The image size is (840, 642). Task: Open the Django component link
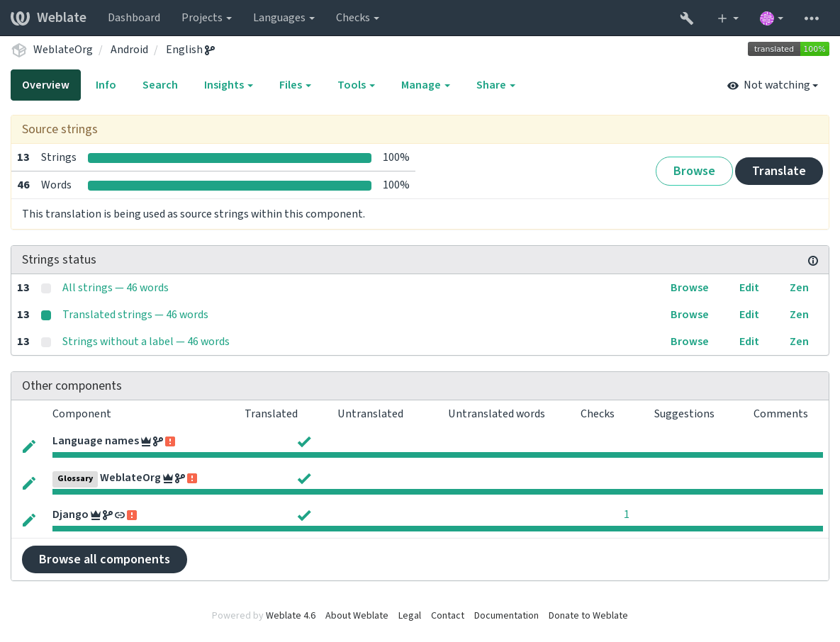[x=70, y=515]
